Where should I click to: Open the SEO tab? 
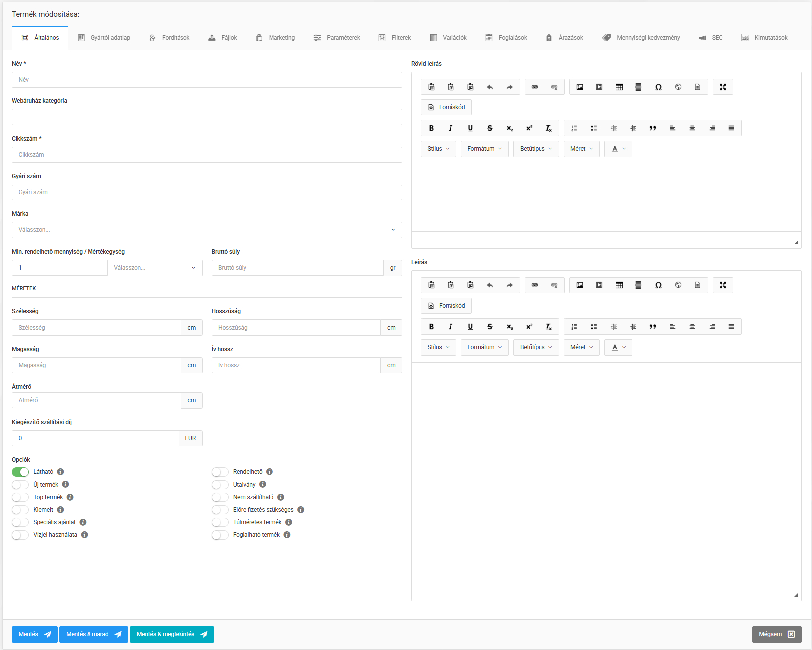(x=711, y=38)
